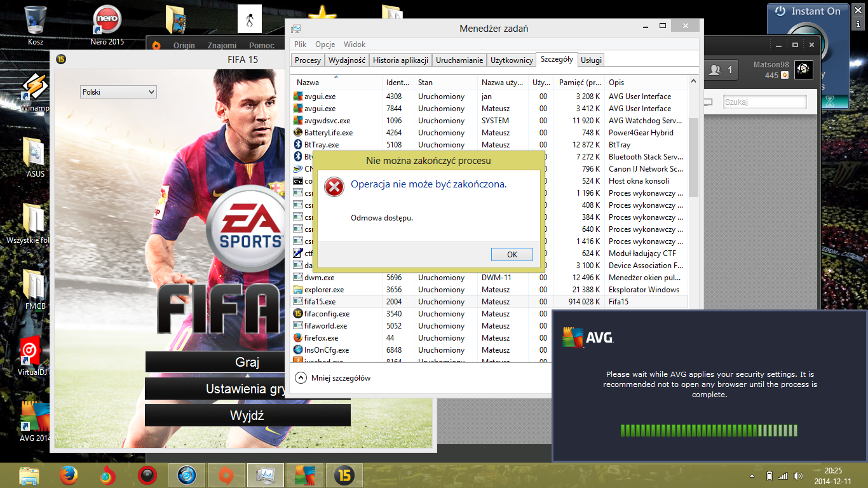Switch to AVG in the taskbar
Viewport: 868px width, 488px height.
tap(305, 475)
